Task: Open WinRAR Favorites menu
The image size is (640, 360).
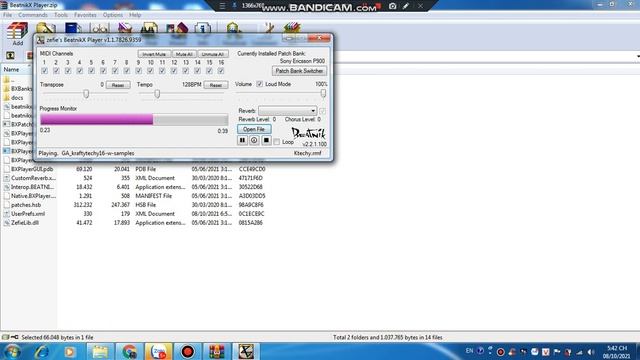Action: click(x=85, y=15)
